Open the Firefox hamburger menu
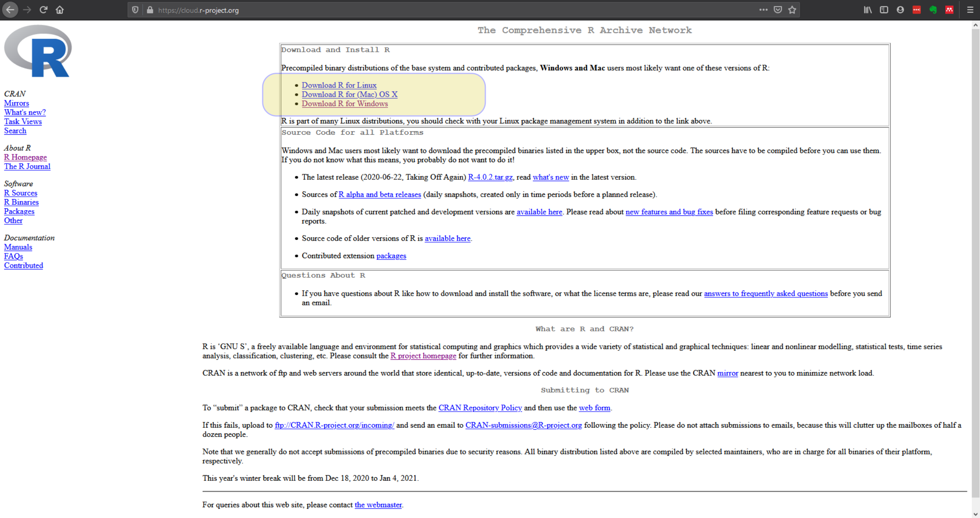This screenshot has width=980, height=518. pyautogui.click(x=970, y=10)
